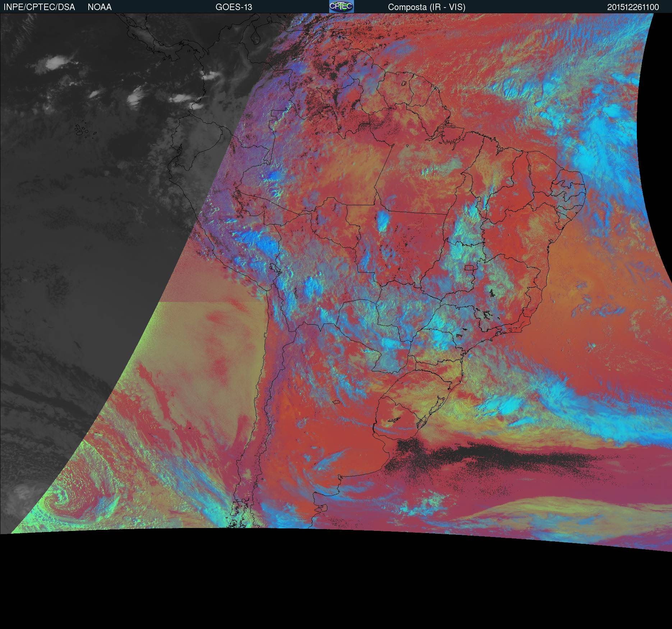Click the CPTEC logo in the header
The width and height of the screenshot is (672, 629).
pos(341,6)
